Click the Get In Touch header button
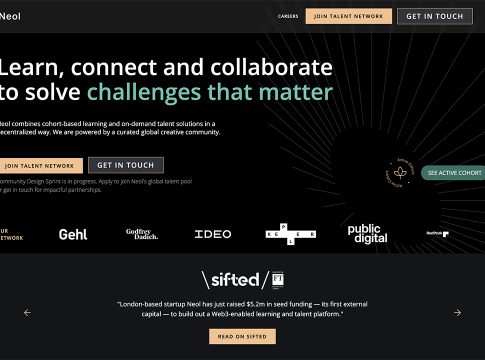 tap(435, 16)
